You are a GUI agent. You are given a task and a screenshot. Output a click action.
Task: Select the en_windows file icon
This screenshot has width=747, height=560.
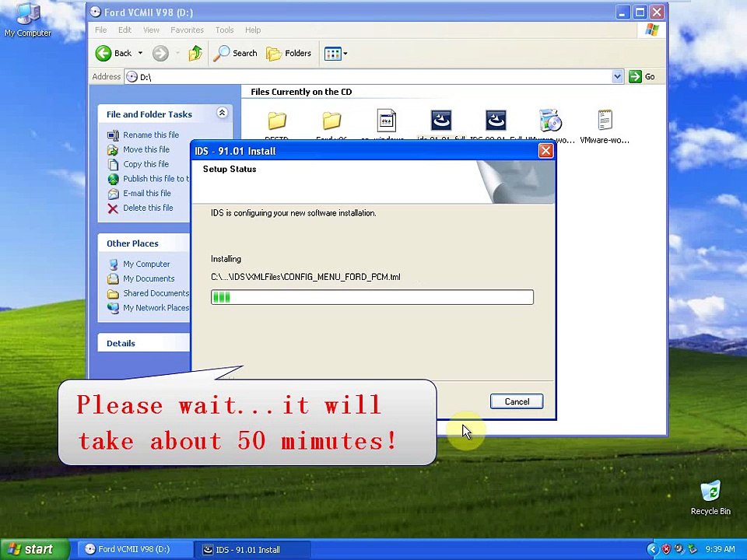tap(387, 120)
